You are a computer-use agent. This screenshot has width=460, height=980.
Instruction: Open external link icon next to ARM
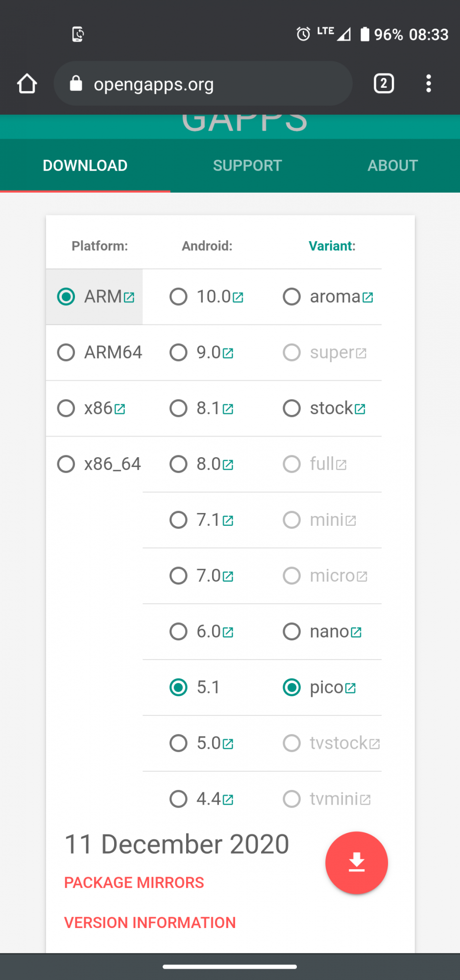129,297
